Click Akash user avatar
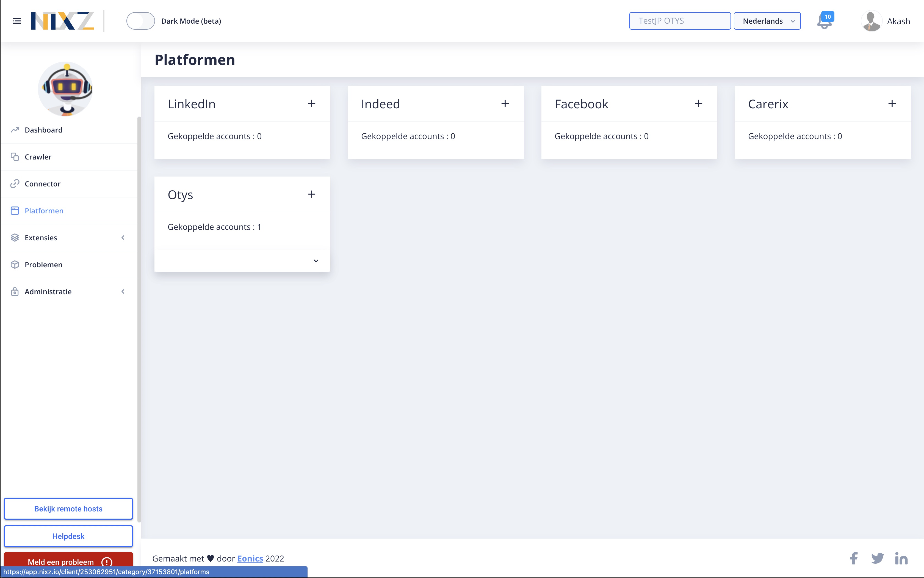The height and width of the screenshot is (578, 924). 871,21
